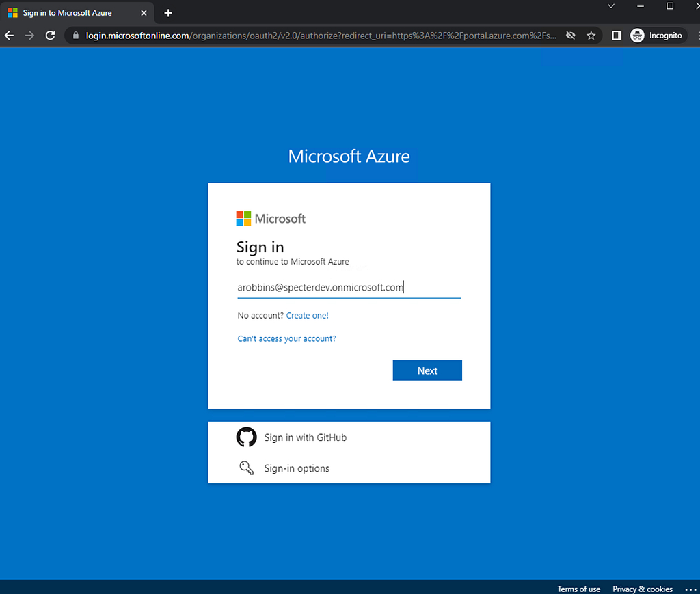Close the Sign in to Microsoft Azure tab
Viewport: 700px width, 594px height.
click(x=144, y=13)
